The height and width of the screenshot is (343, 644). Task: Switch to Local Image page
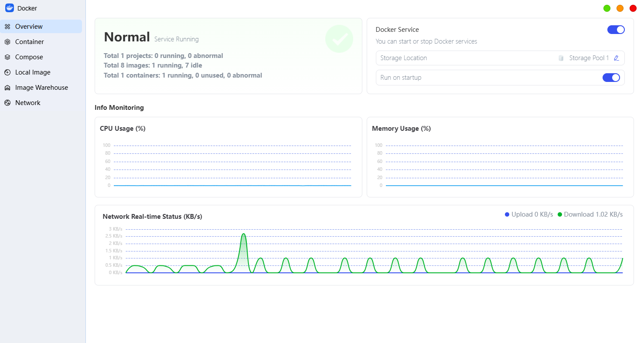tap(41, 72)
